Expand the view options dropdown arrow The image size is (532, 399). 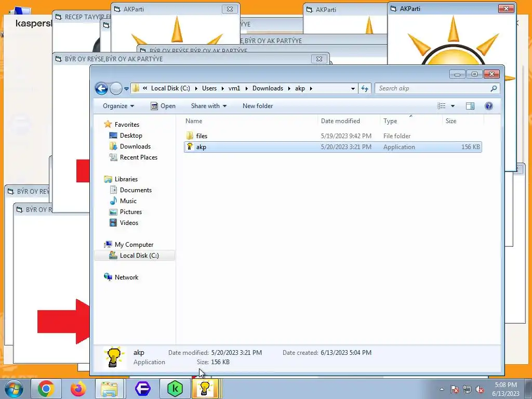pyautogui.click(x=453, y=106)
